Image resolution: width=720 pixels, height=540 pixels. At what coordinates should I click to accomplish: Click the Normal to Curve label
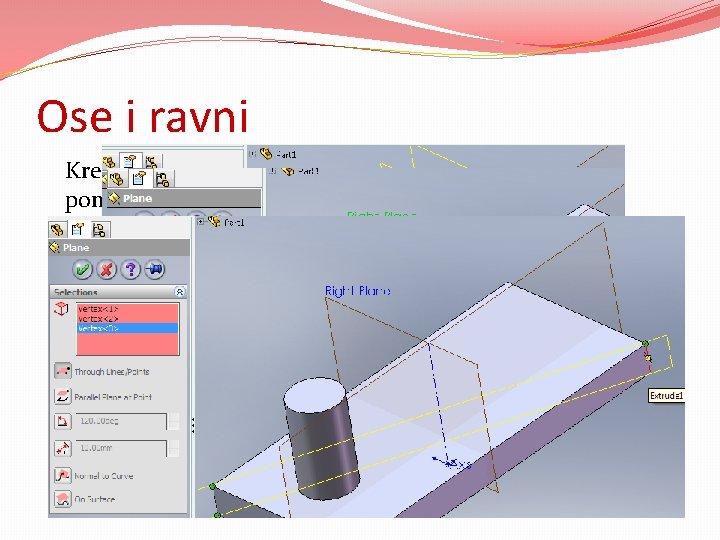click(x=104, y=476)
